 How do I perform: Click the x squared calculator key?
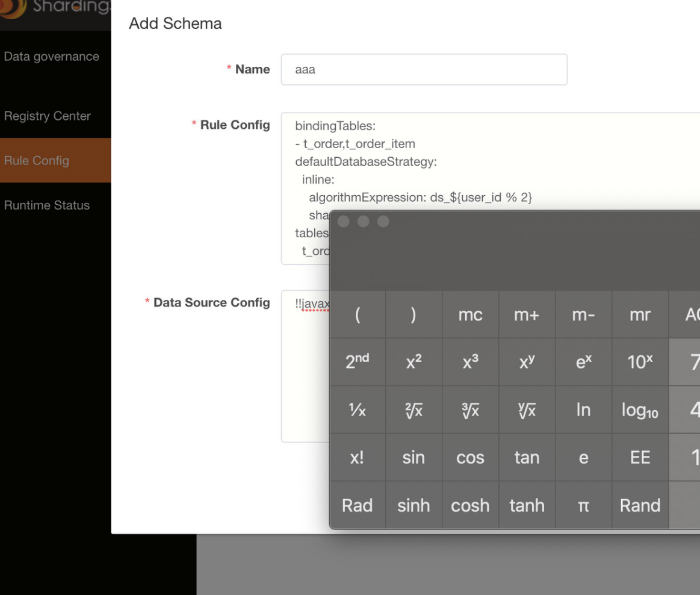[x=414, y=362]
